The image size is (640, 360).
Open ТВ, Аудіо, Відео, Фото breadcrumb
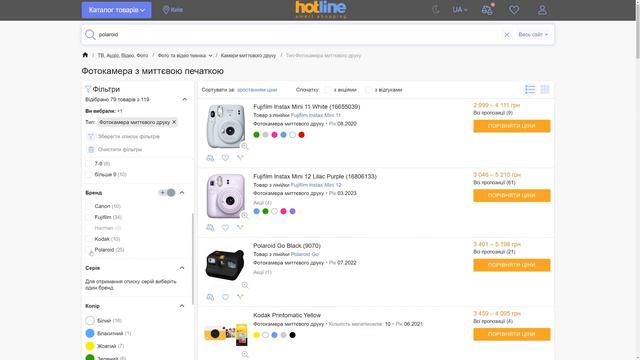(x=122, y=56)
